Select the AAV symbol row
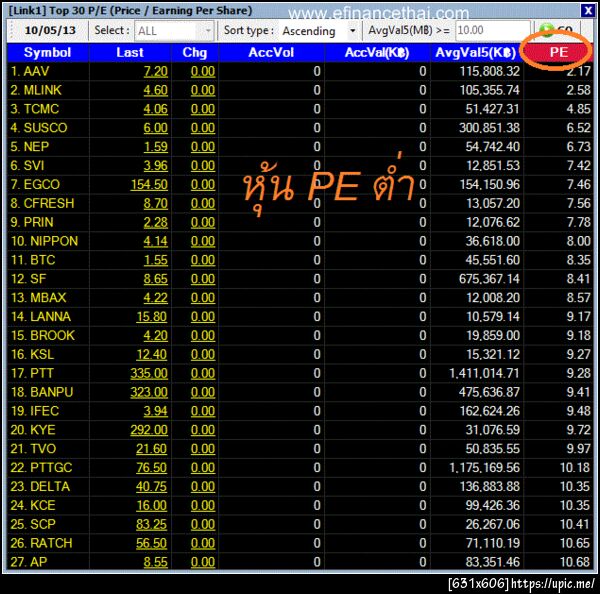Viewport: 600px width, 594px height. (300, 71)
